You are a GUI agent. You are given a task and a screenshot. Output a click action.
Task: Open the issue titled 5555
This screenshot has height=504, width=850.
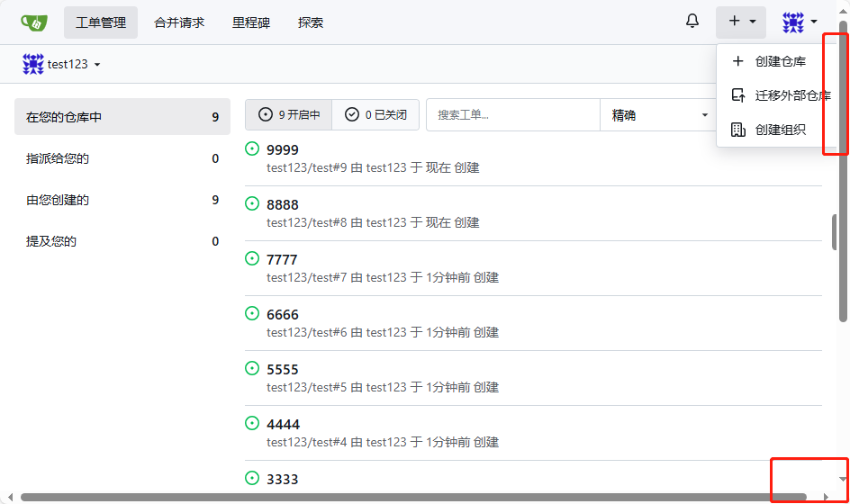pos(282,370)
